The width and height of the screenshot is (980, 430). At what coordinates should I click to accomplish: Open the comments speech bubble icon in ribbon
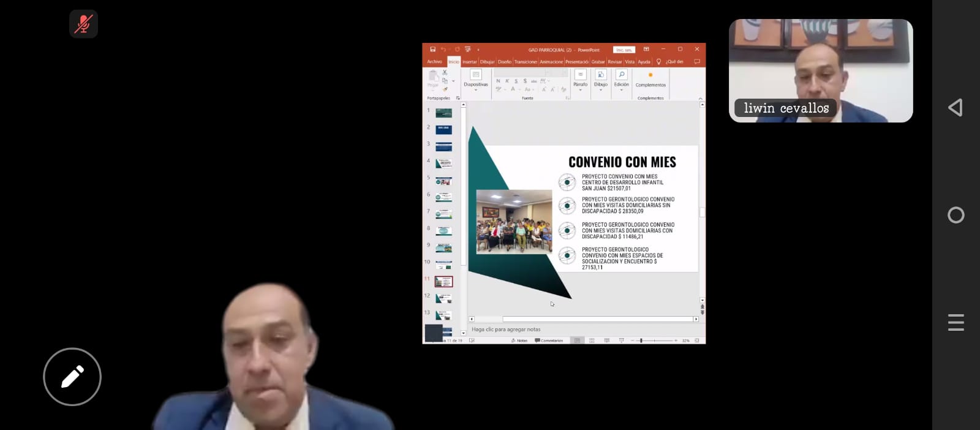(x=696, y=62)
